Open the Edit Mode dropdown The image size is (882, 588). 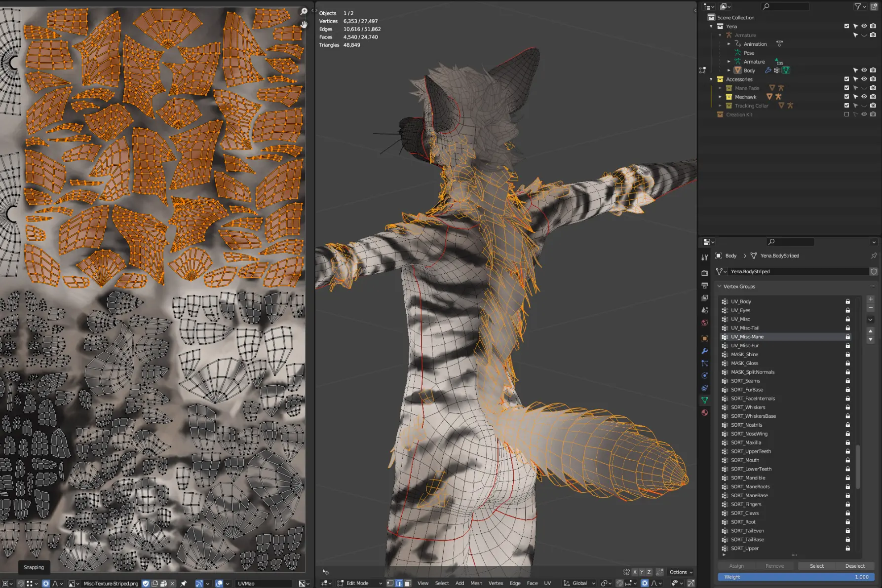[x=360, y=583]
